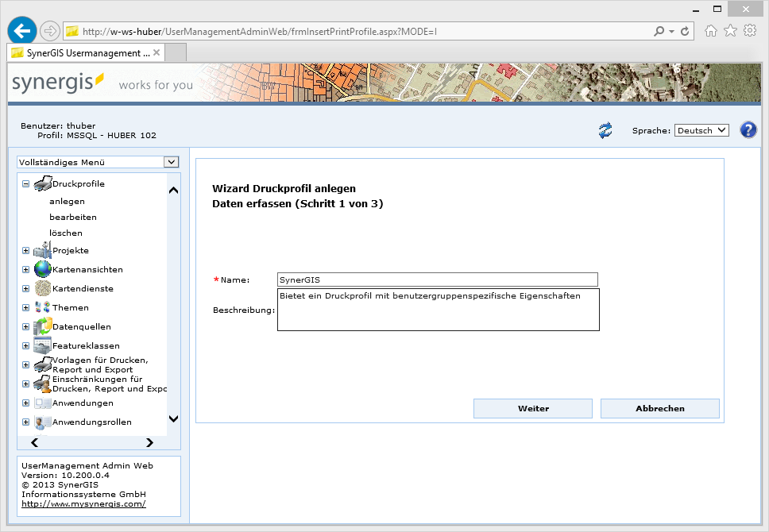Collapse the Druckprofile tree node
769x532 pixels.
click(25, 184)
